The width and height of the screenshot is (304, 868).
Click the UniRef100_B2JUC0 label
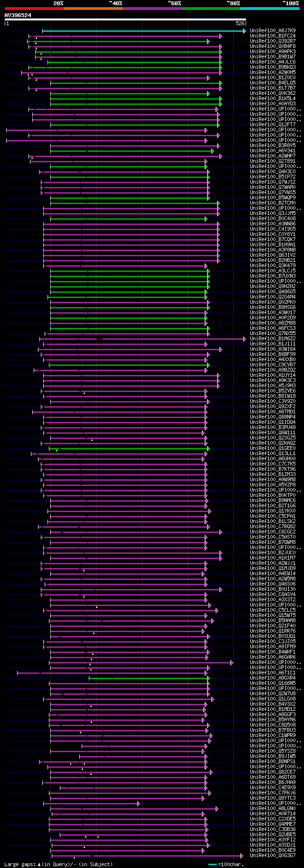click(273, 553)
